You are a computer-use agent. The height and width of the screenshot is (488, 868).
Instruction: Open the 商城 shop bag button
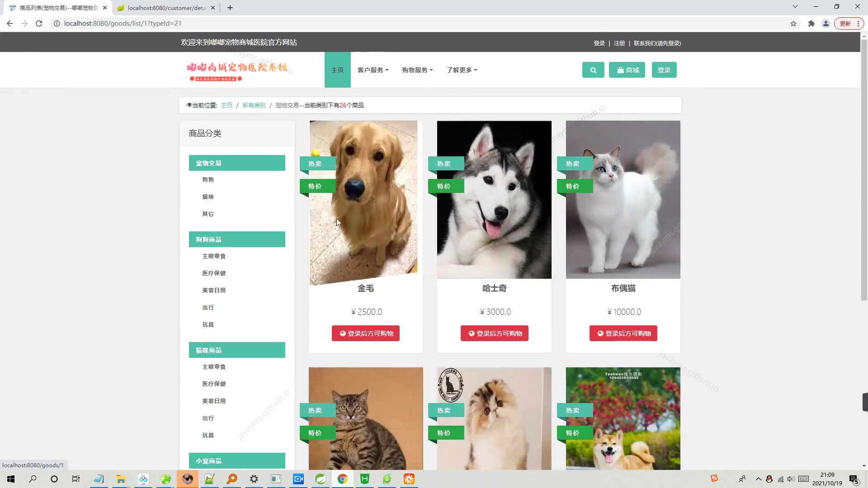click(627, 70)
